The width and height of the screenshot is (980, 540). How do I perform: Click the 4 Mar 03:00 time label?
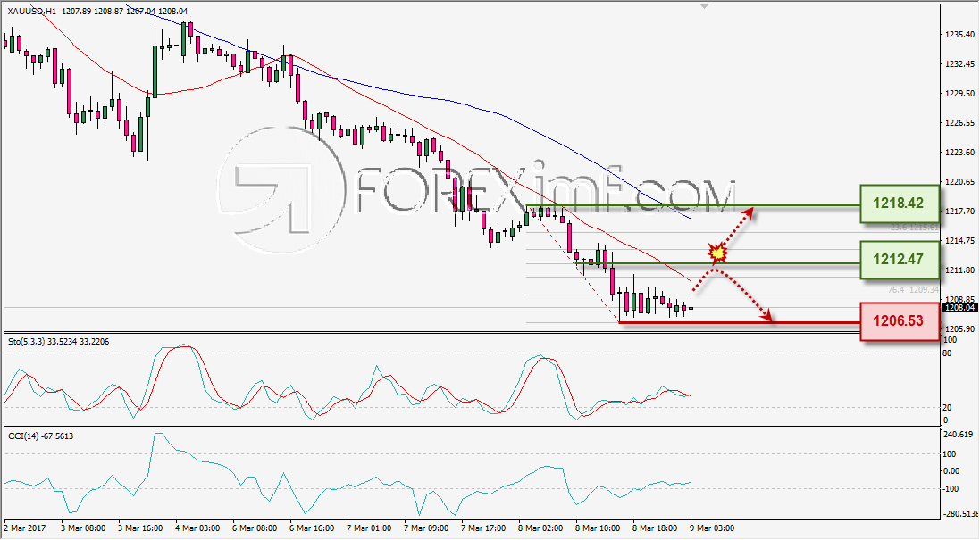[x=197, y=528]
